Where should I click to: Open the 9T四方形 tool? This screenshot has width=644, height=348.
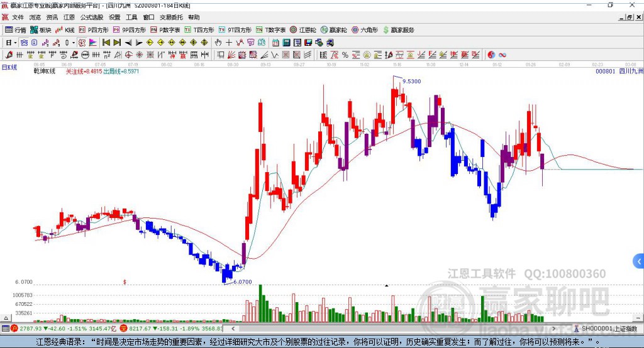coord(235,30)
